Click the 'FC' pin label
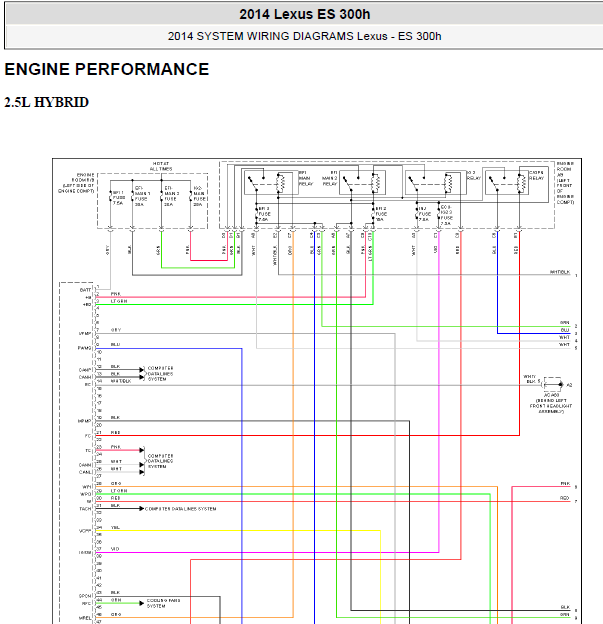Viewport: 603px width, 624px height. (88, 436)
